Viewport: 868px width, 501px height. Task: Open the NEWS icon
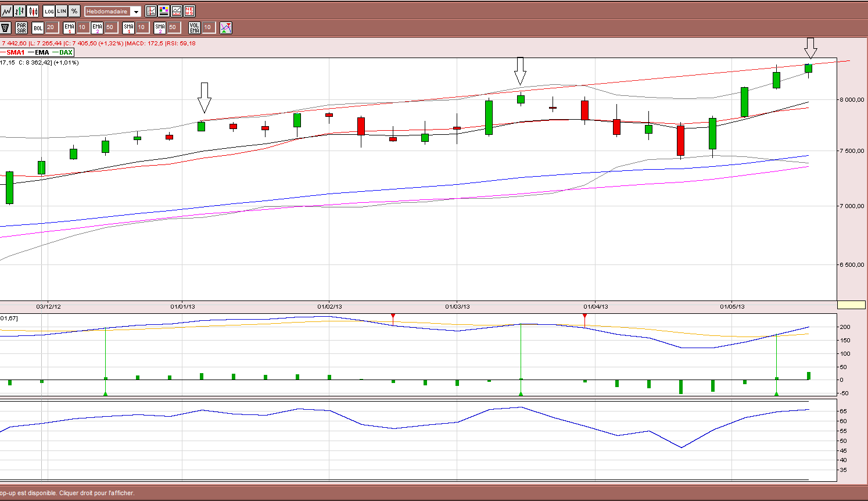coord(189,11)
